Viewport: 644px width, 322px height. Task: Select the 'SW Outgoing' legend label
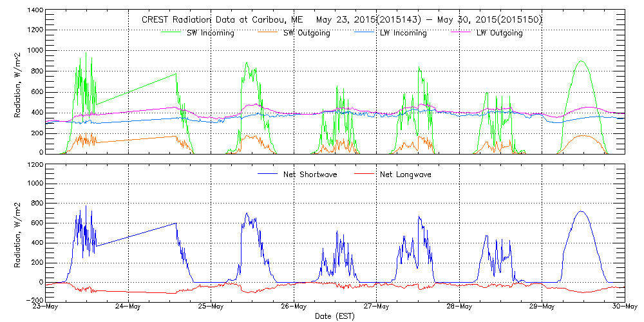tap(307, 33)
